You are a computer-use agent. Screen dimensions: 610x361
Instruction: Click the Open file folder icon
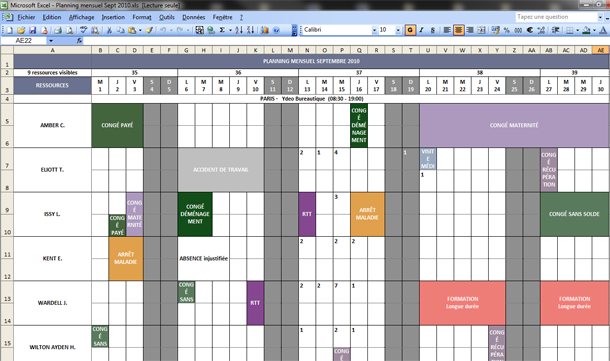click(21, 30)
